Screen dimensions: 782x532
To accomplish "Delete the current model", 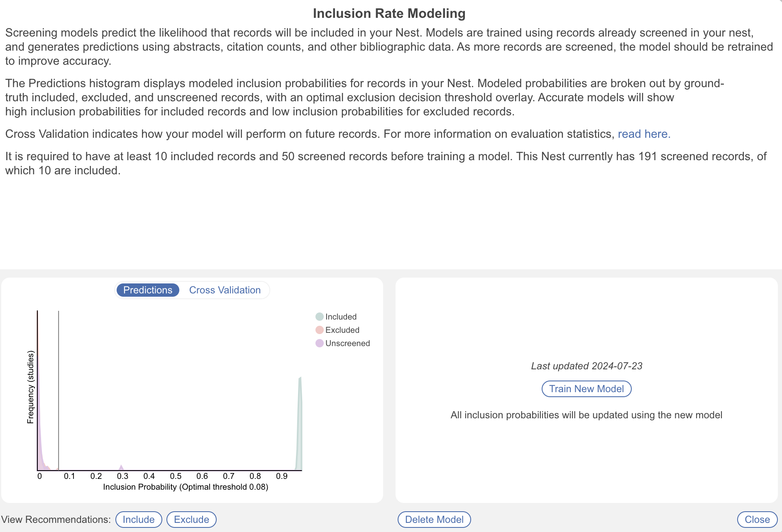I will click(x=434, y=519).
